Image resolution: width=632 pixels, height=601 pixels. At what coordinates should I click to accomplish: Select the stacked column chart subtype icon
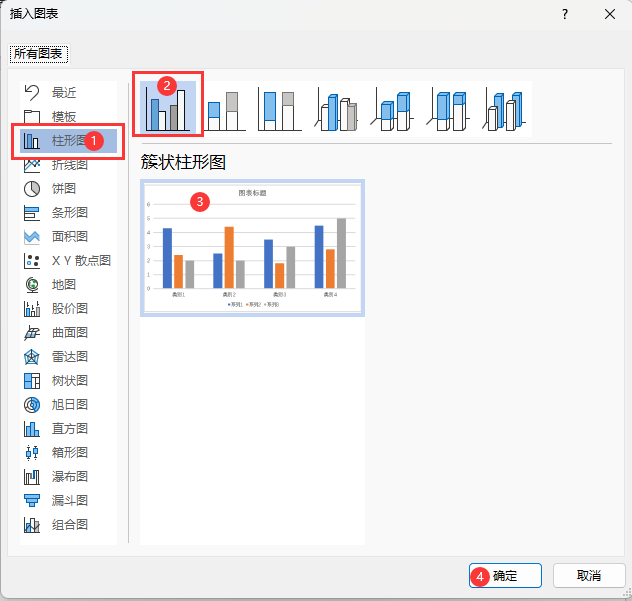224,110
